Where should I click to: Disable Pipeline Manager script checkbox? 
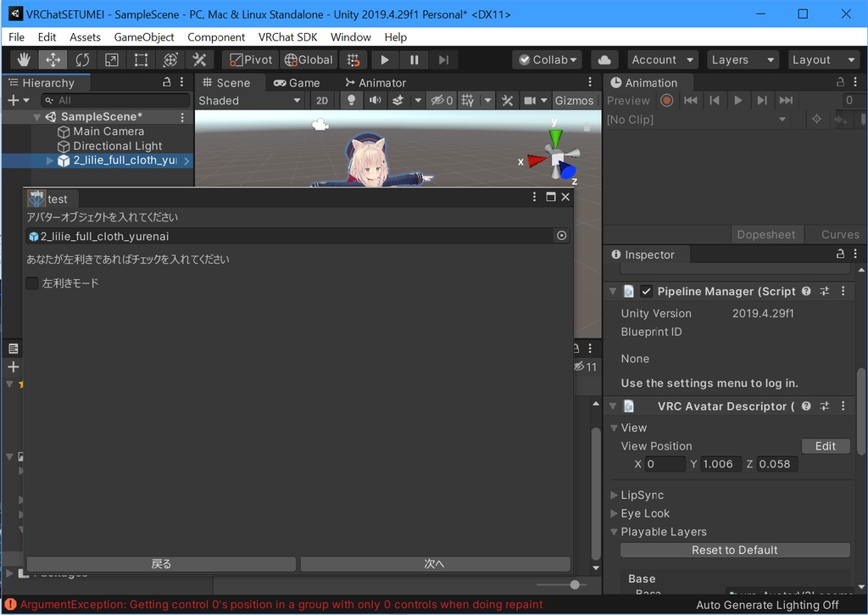tap(647, 291)
